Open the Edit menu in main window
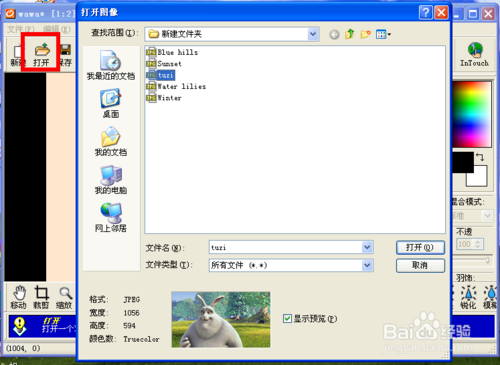 [x=57, y=29]
